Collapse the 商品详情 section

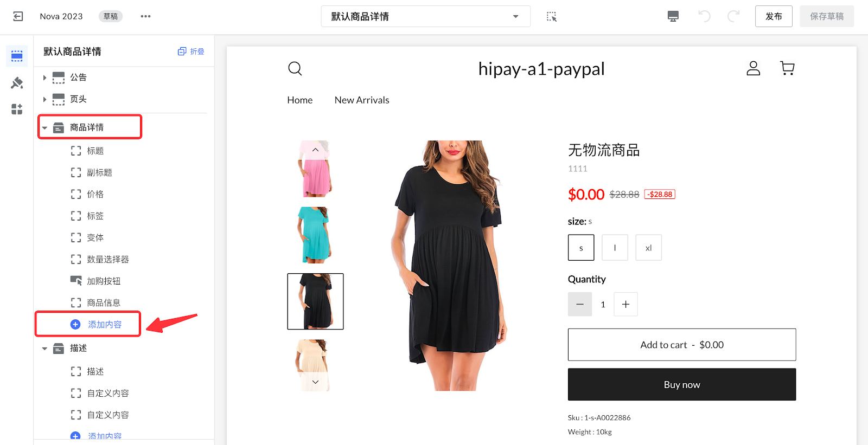[x=44, y=128]
